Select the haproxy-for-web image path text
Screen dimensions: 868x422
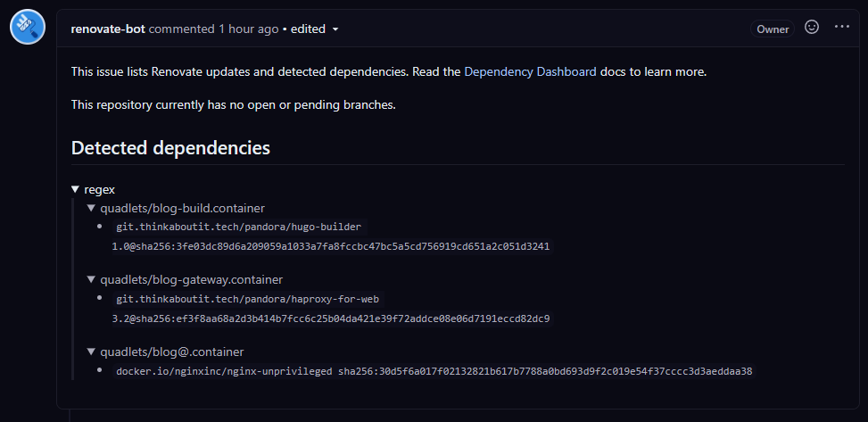pos(247,299)
